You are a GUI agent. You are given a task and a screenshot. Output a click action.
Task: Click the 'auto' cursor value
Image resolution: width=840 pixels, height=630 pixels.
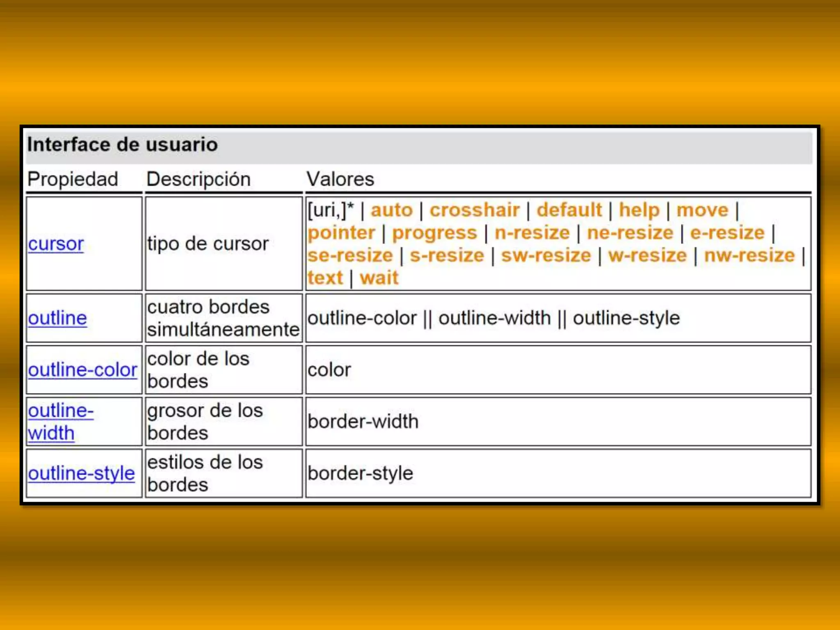coord(392,210)
